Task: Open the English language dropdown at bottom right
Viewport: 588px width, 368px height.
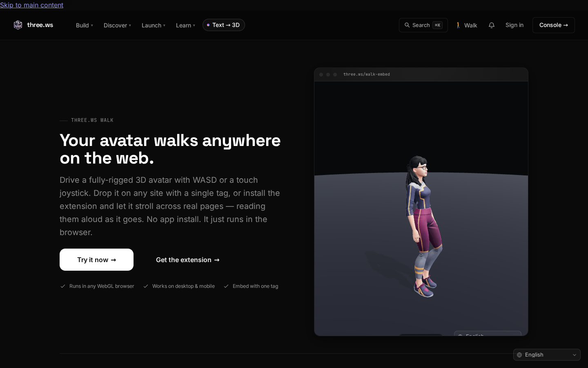Action: click(547, 355)
